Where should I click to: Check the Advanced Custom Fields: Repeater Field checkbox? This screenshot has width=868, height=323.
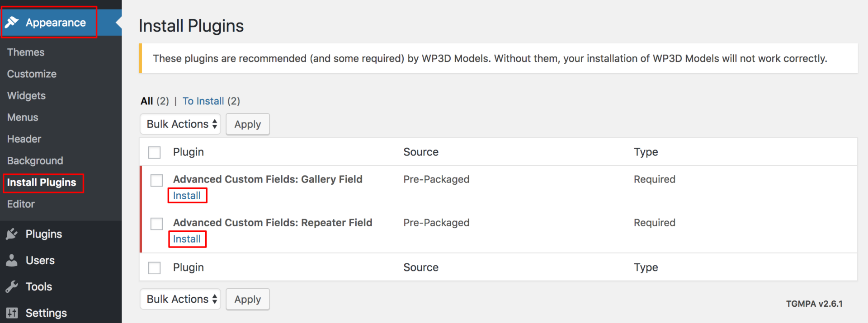(156, 223)
